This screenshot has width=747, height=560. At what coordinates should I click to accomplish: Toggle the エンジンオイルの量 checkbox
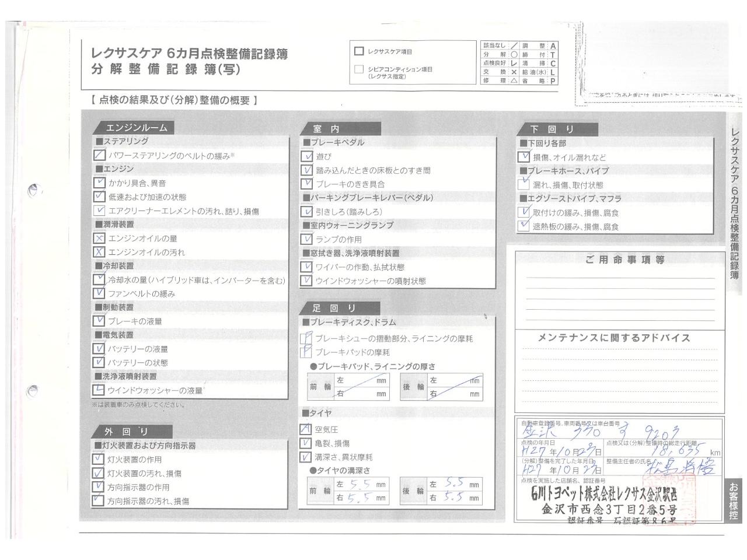(99, 238)
